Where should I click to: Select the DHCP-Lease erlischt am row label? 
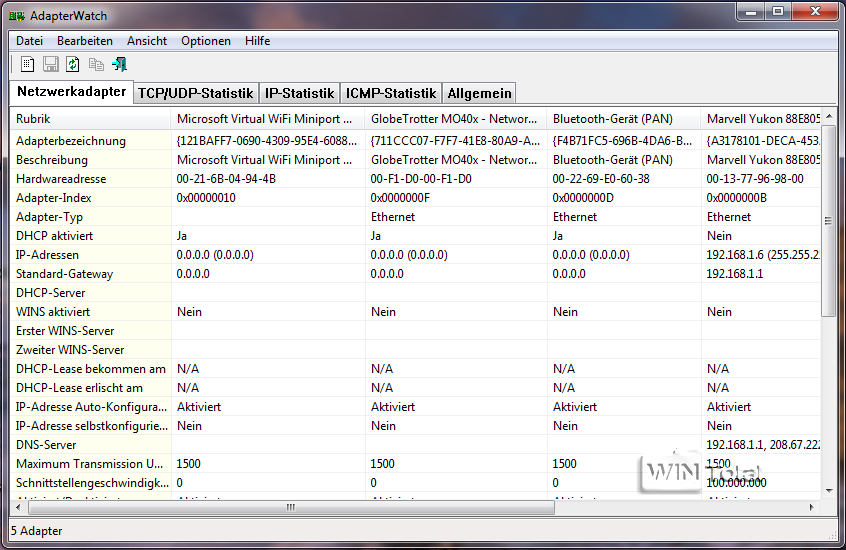click(x=79, y=388)
